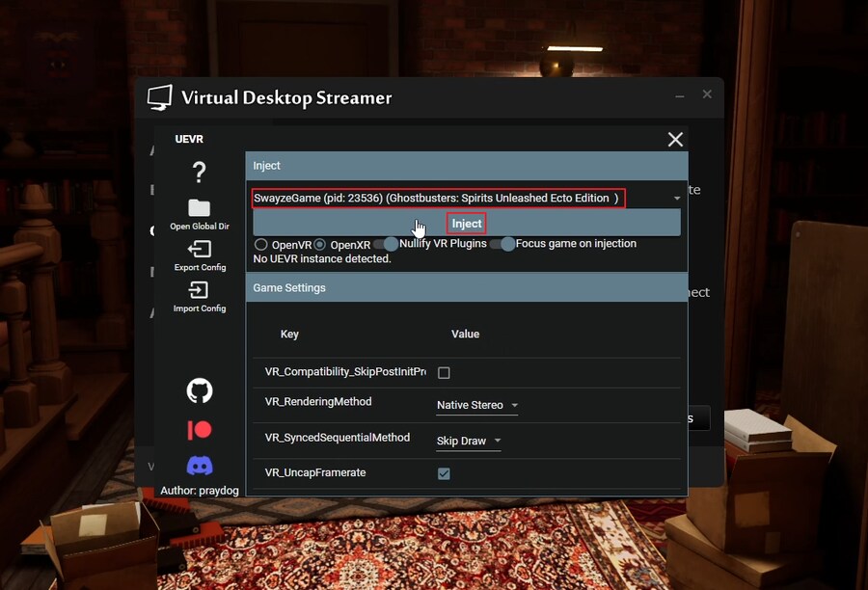Expand the Skip Draw sequential method dropdown
The width and height of the screenshot is (868, 590).
pos(469,442)
